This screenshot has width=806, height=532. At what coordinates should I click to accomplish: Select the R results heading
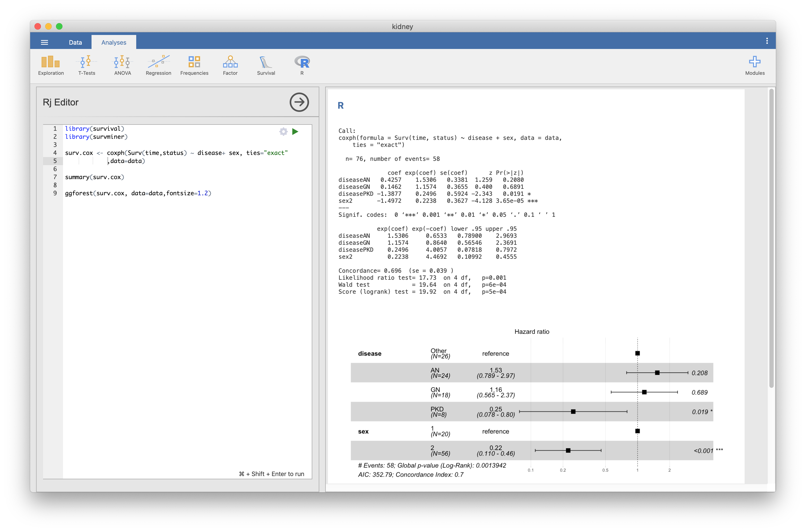341,105
